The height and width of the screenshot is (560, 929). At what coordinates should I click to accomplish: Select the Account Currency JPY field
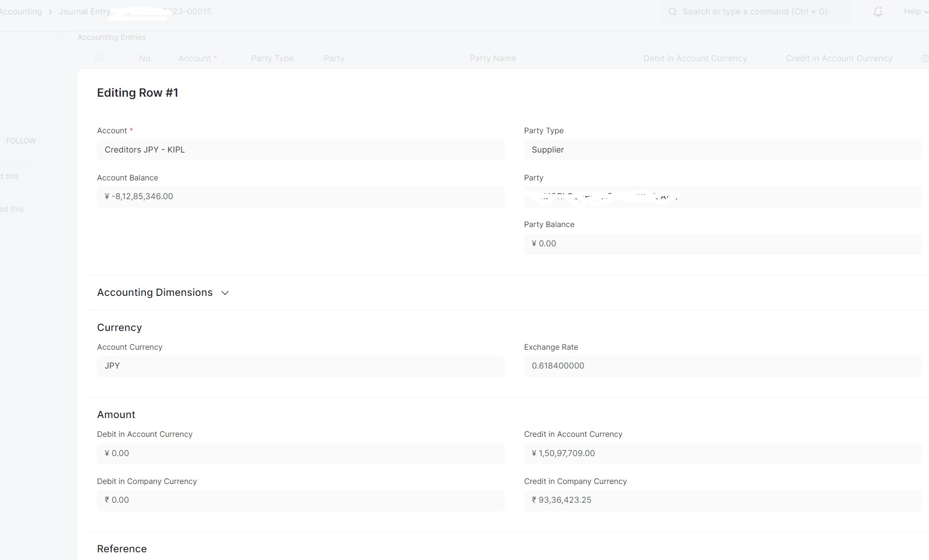point(300,366)
